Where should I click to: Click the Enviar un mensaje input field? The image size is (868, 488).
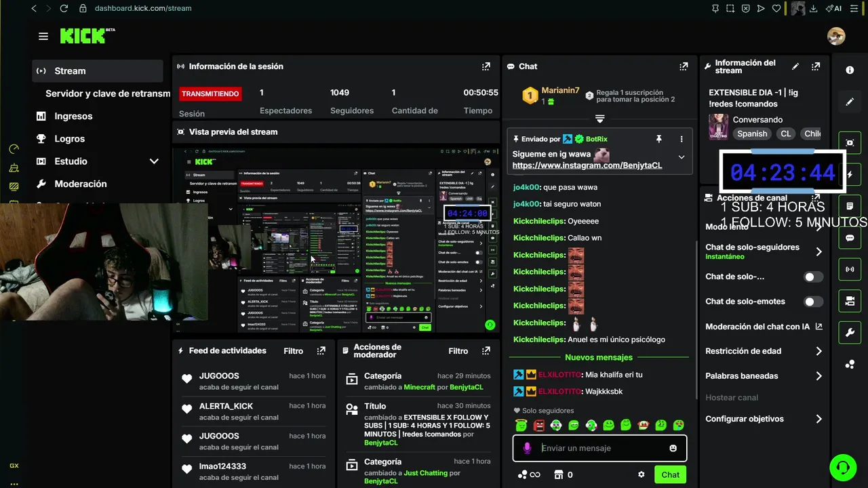(x=600, y=448)
